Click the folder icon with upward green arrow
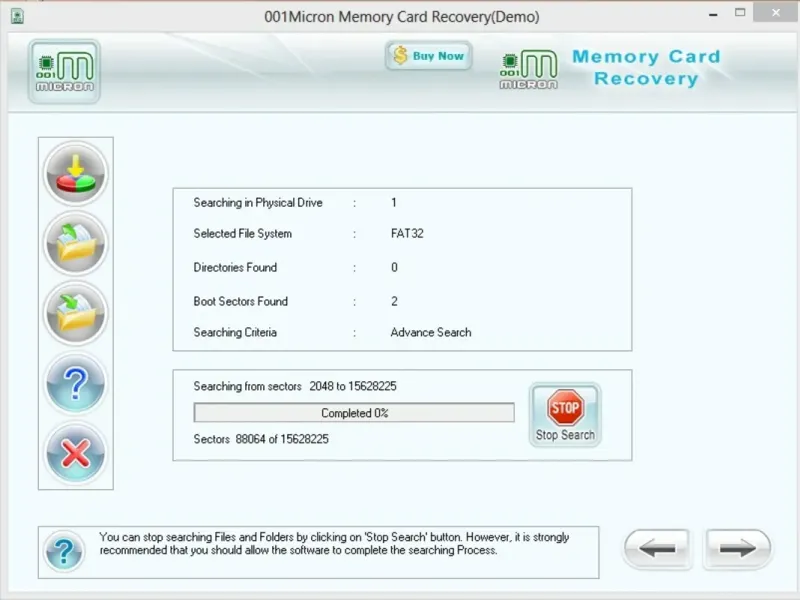This screenshot has height=600, width=800. (x=76, y=243)
